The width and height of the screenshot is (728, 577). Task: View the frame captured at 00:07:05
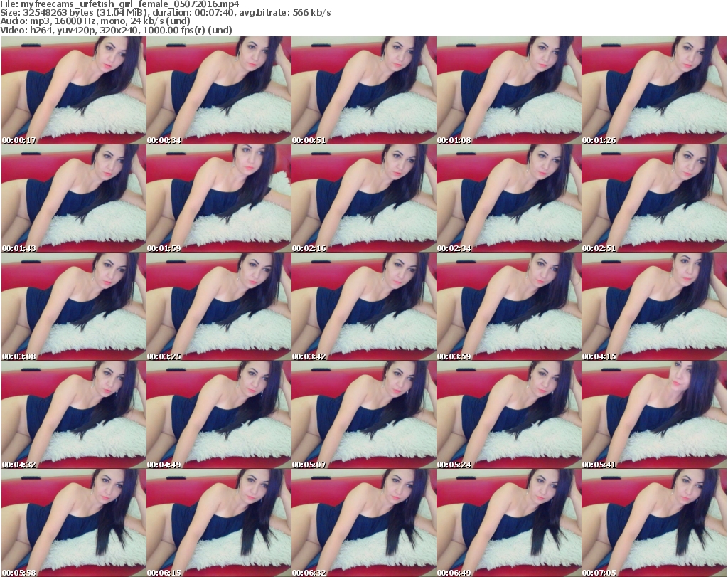point(654,523)
